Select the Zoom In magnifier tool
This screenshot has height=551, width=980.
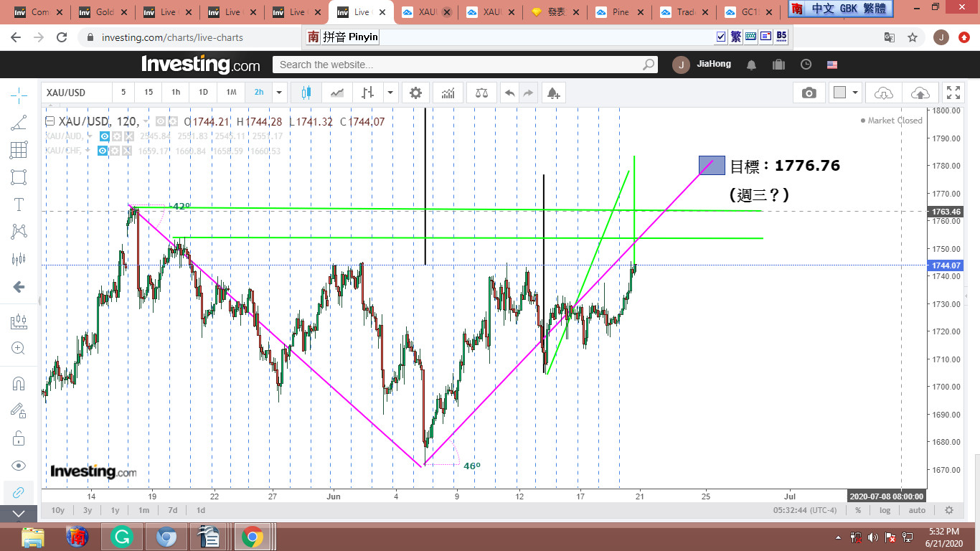pyautogui.click(x=19, y=349)
